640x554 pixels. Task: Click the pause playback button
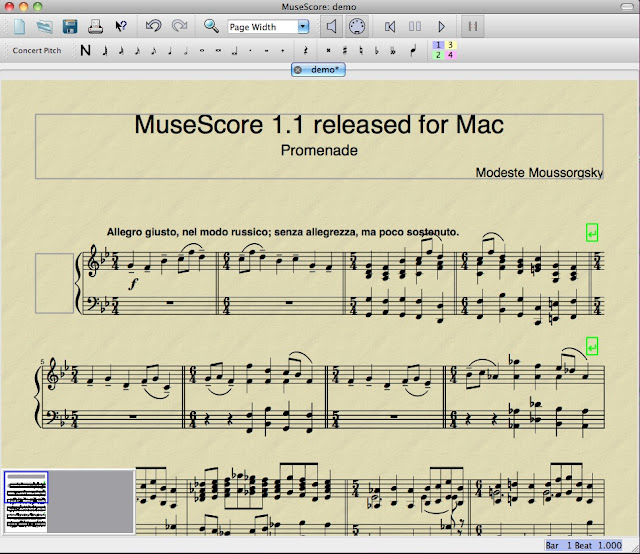415,27
